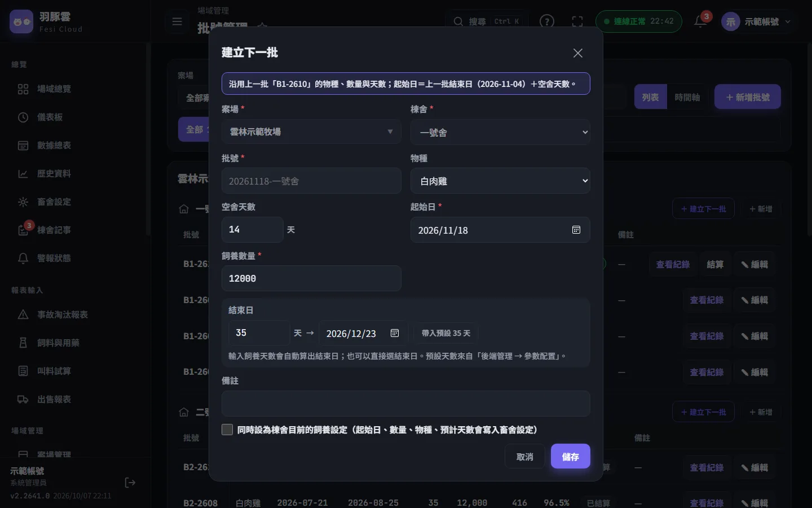This screenshot has height=508, width=812.
Task: Click the 飼養數量 field with 12000
Action: 311,278
